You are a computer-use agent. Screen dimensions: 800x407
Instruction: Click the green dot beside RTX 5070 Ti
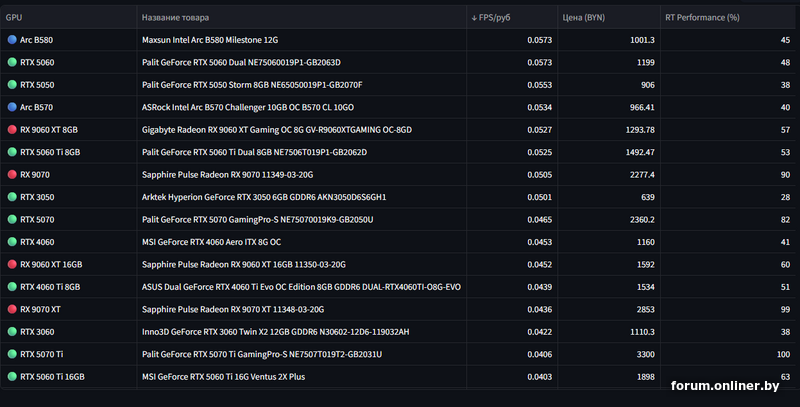(x=12, y=354)
